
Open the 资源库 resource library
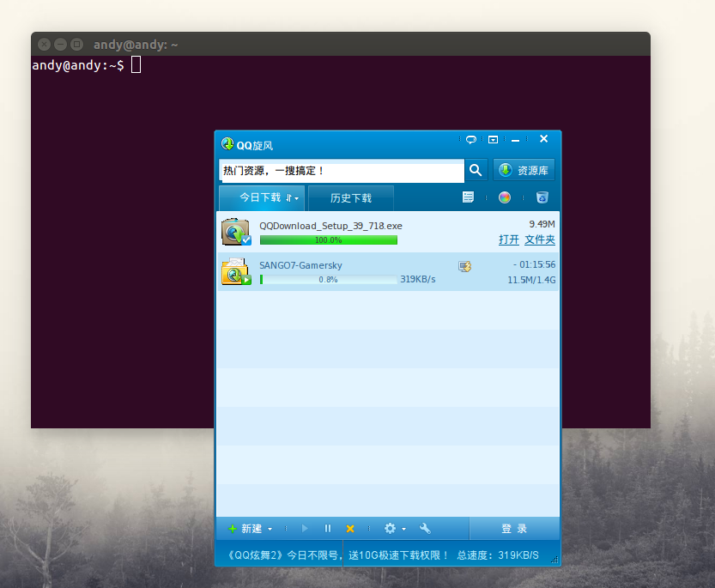(524, 171)
